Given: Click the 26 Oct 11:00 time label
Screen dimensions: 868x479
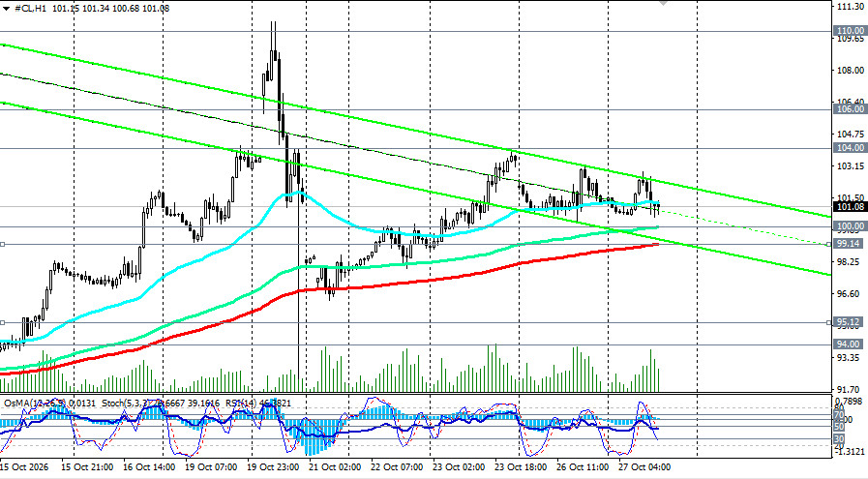Looking at the screenshot, I should [583, 467].
